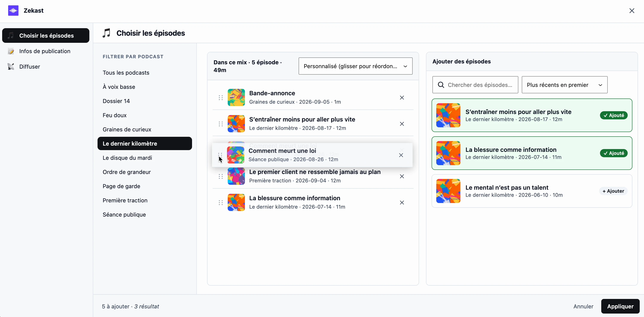Click the Annuler button

(583, 306)
